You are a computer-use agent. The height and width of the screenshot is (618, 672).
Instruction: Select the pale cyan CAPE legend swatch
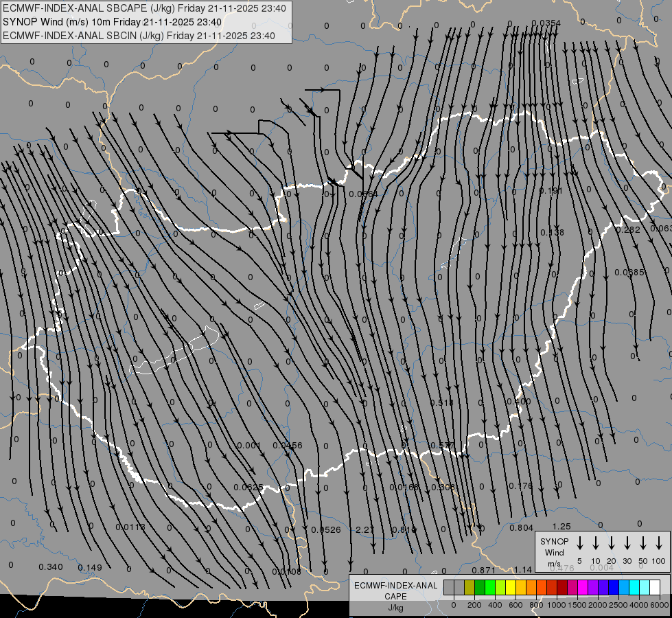click(645, 587)
